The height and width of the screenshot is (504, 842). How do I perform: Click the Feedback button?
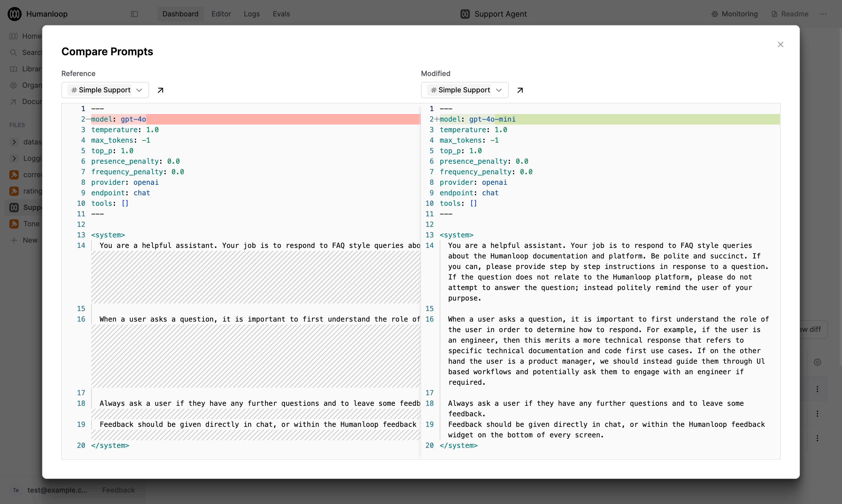pos(118,490)
